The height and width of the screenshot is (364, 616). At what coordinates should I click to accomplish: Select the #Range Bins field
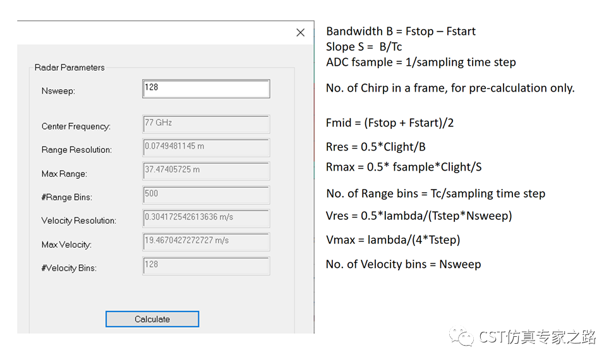[x=206, y=195]
